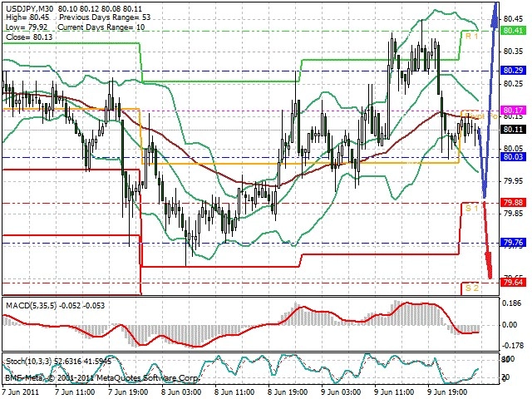
Task: Click the blue upward arrow head
Action: pyautogui.click(x=495, y=15)
